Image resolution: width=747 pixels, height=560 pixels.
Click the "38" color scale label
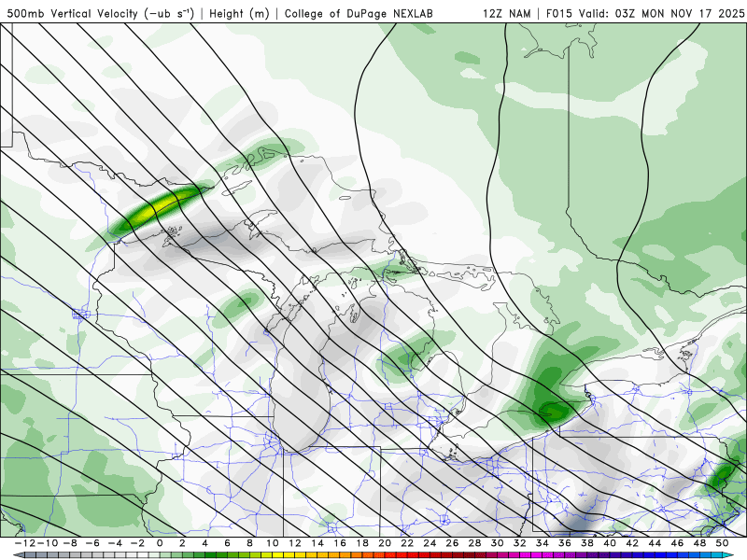pos(587,543)
